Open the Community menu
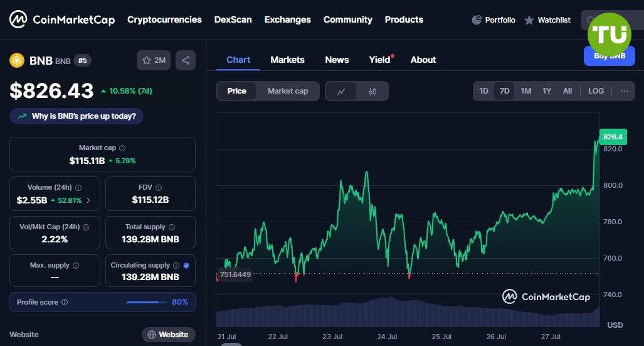Screen dimensions: 644x346 348,19
